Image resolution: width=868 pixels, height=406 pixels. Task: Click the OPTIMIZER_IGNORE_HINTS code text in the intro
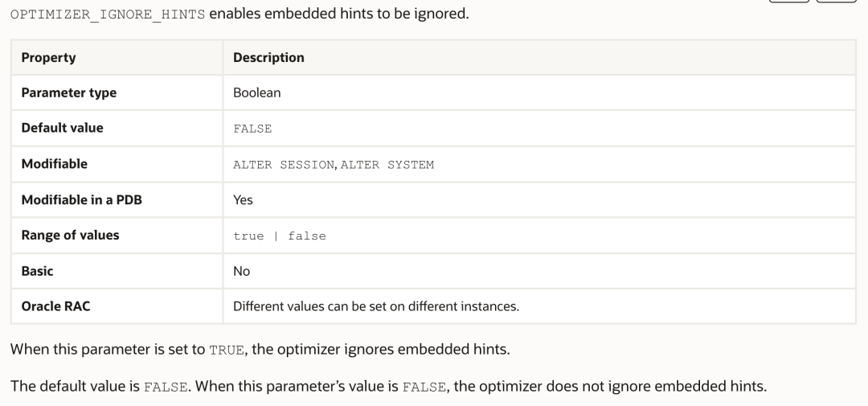coord(108,14)
